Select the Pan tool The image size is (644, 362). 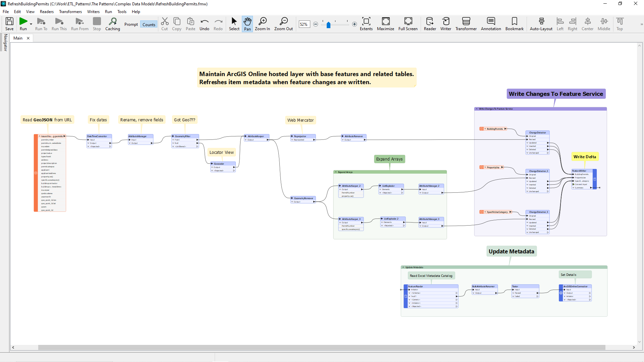coord(247,23)
